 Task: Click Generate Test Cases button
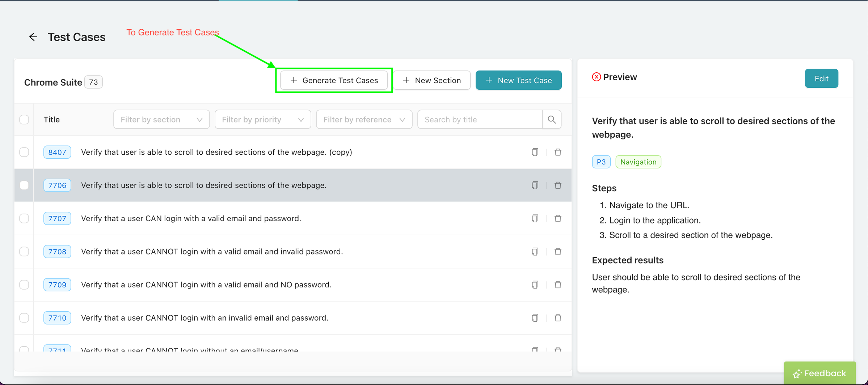(334, 80)
